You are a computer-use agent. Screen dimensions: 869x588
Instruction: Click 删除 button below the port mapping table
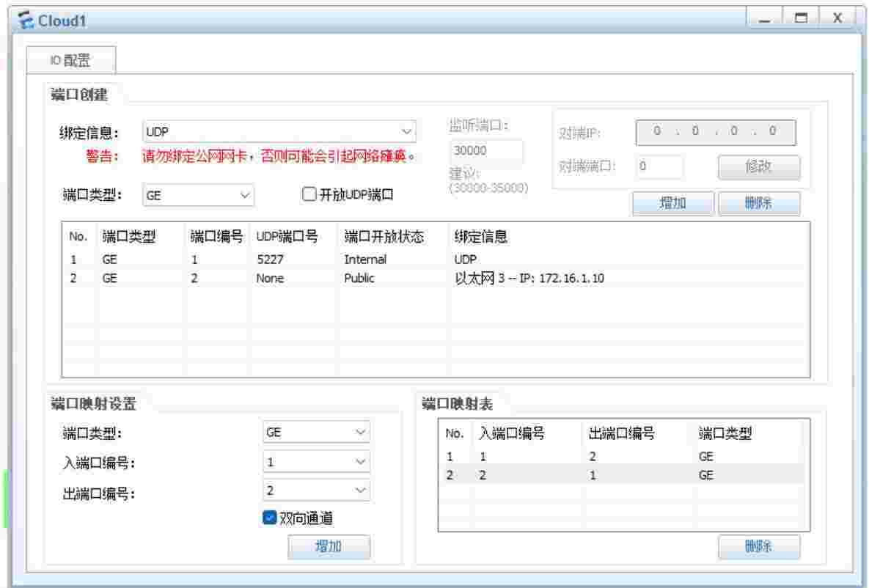[x=758, y=547]
